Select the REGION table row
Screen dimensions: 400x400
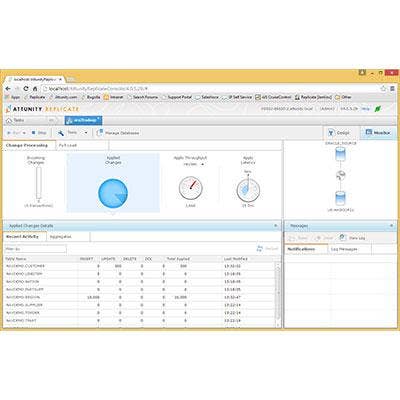tap(139, 297)
